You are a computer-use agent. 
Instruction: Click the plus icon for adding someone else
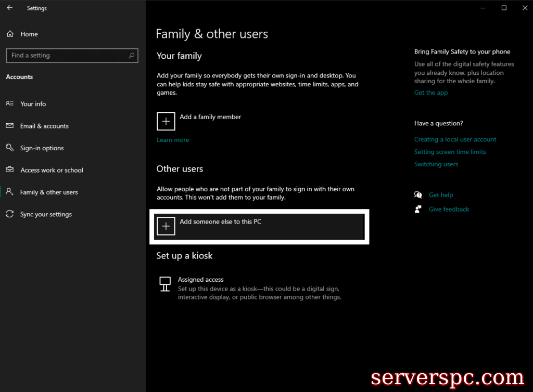(166, 226)
